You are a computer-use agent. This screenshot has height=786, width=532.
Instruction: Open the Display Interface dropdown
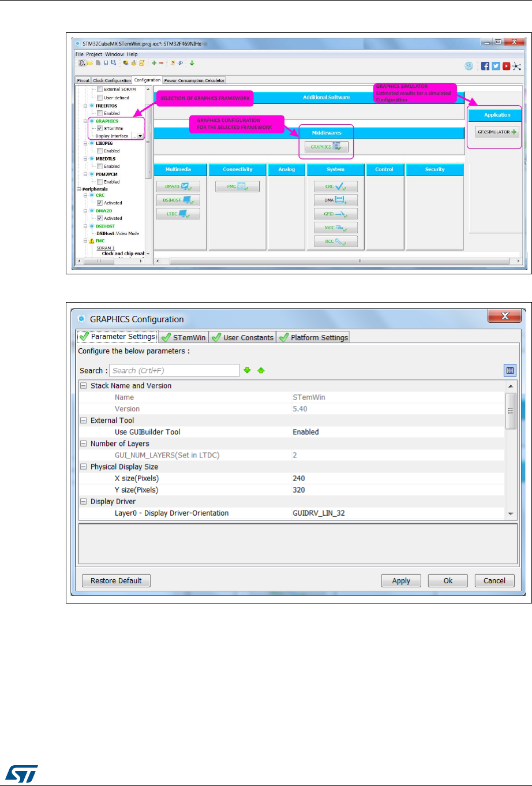140,136
